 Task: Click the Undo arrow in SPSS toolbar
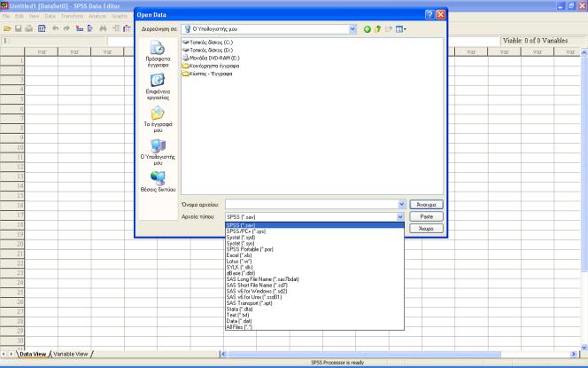56,28
